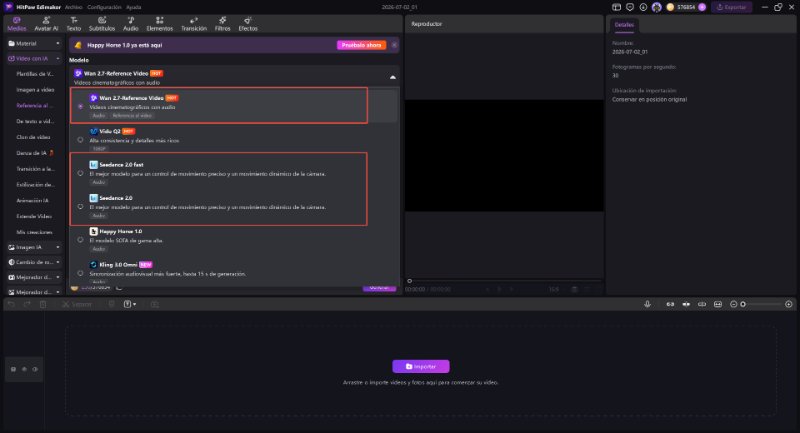Click the Pruébalo ahora button
This screenshot has width=800, height=433.
point(361,45)
